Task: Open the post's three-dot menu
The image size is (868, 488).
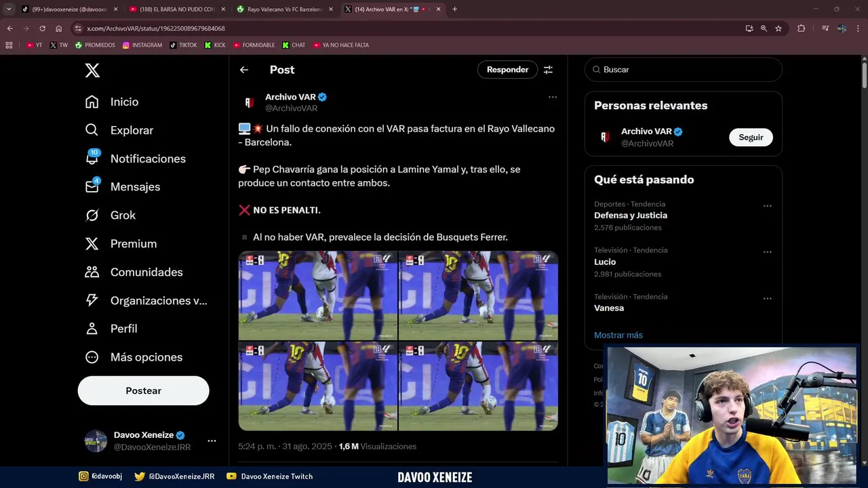Action: (x=553, y=97)
